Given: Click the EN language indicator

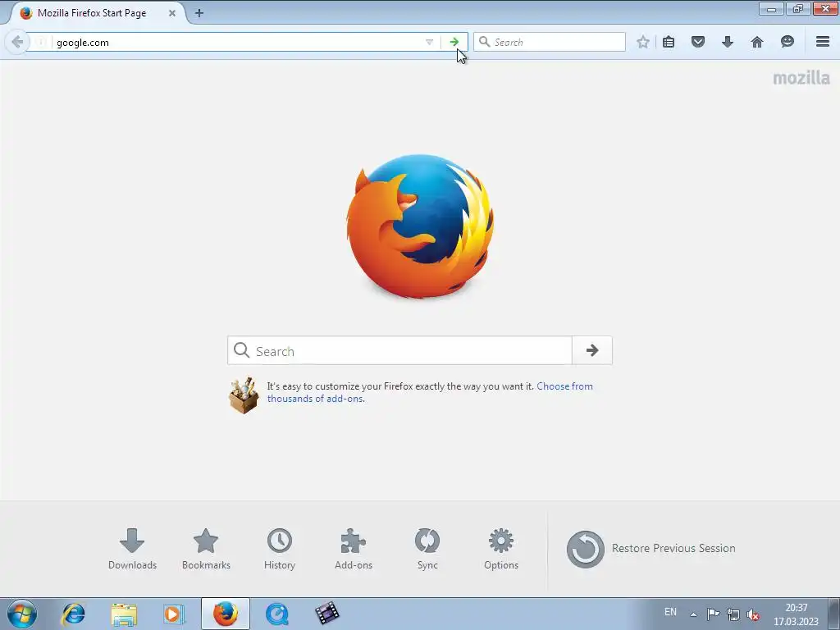Looking at the screenshot, I should (x=670, y=612).
